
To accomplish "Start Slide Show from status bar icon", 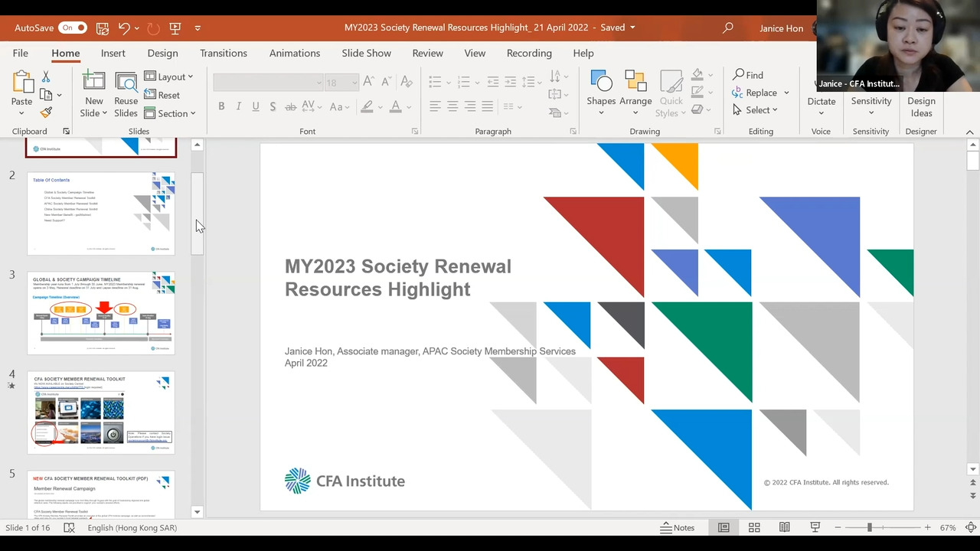I will [x=815, y=527].
